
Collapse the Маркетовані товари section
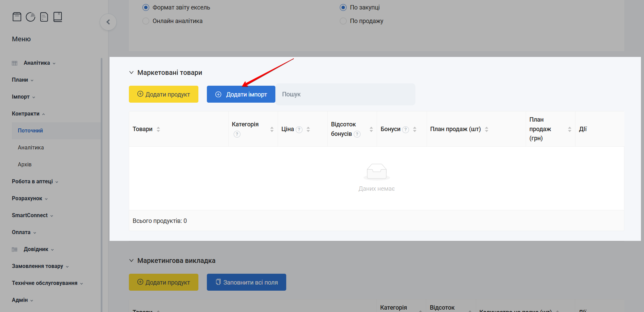point(131,72)
